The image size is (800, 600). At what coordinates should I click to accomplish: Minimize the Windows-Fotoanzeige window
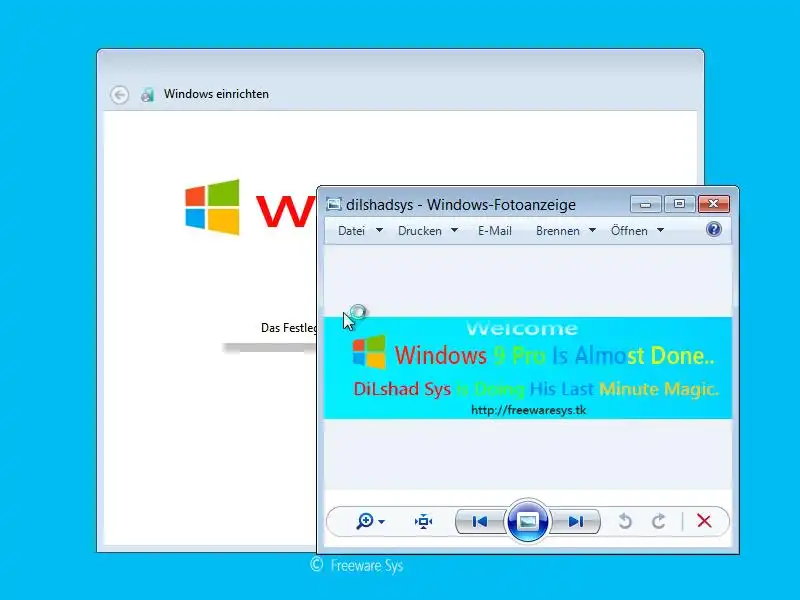(x=645, y=204)
